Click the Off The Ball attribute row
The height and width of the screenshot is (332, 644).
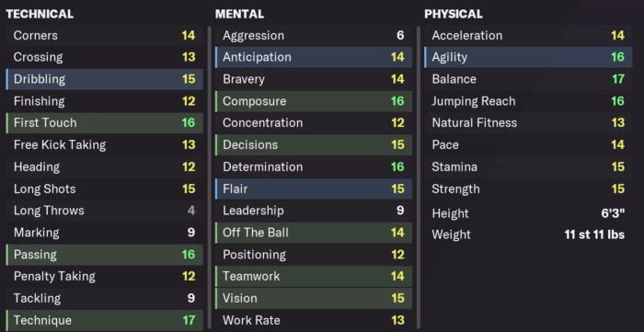click(x=314, y=233)
